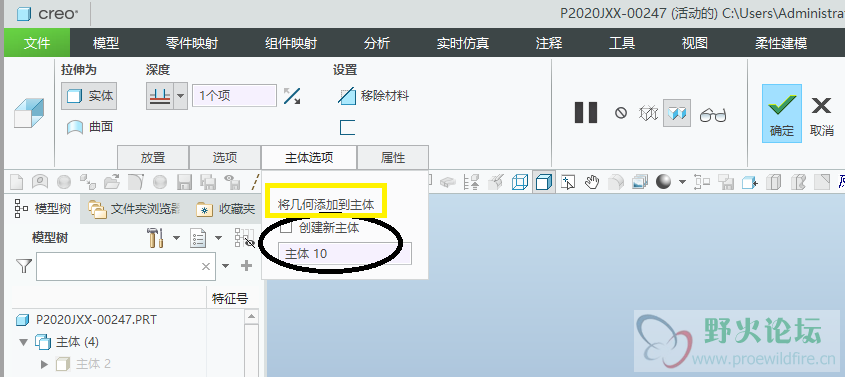Open the 注释 ribbon tab
Screen dimensions: 845x377
(x=549, y=43)
